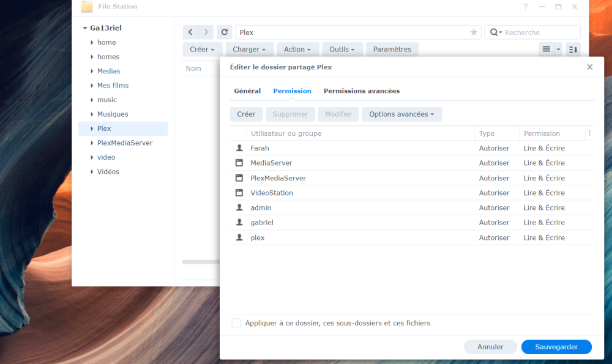612x364 pixels.
Task: Collapse the Ga13riel root node
Action: click(84, 28)
